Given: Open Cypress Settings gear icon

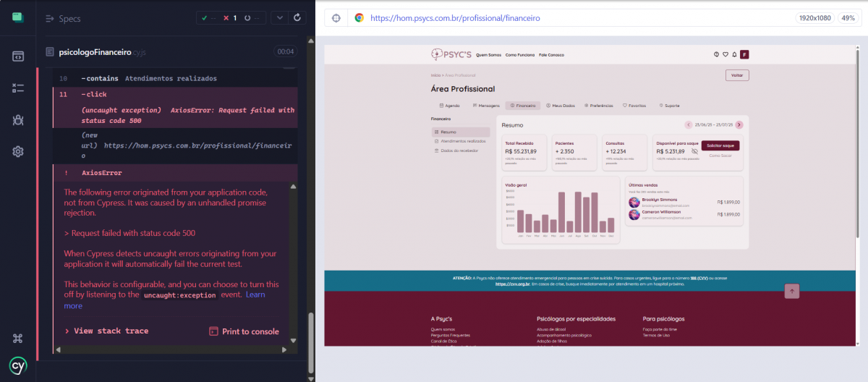Looking at the screenshot, I should coord(18,151).
